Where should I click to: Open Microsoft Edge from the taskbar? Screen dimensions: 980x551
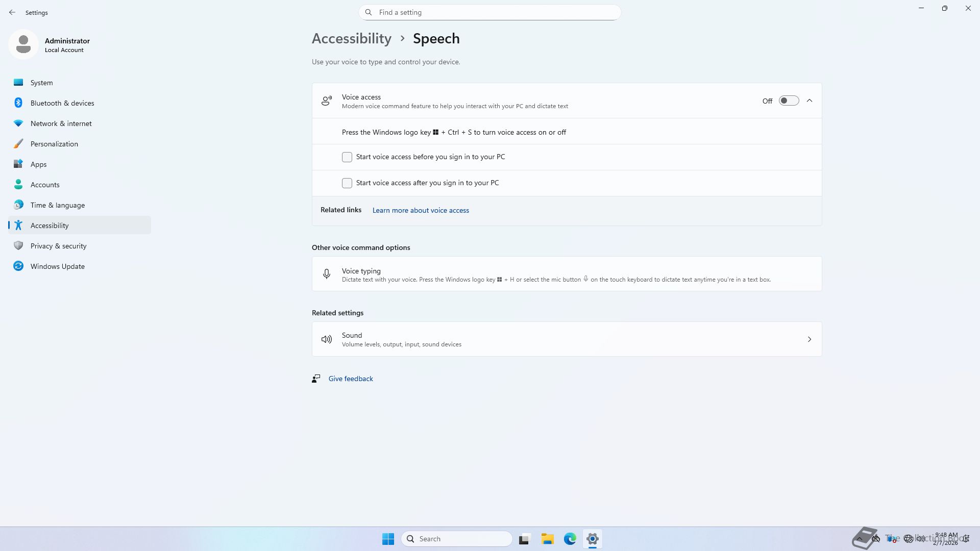coord(570,539)
